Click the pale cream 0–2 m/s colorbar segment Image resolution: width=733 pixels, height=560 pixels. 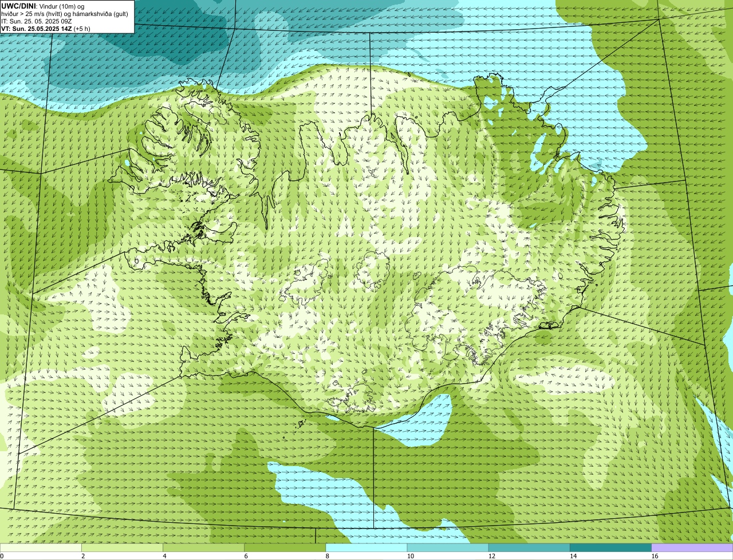coord(41,547)
